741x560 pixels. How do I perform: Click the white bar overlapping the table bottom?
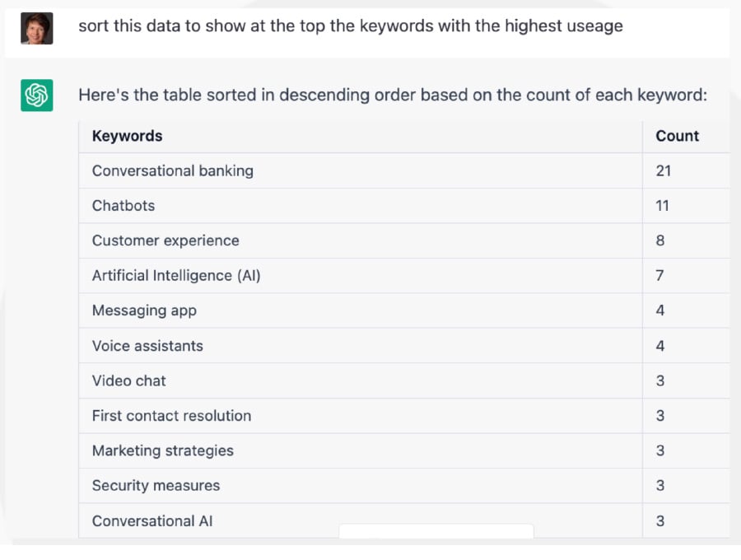point(436,531)
